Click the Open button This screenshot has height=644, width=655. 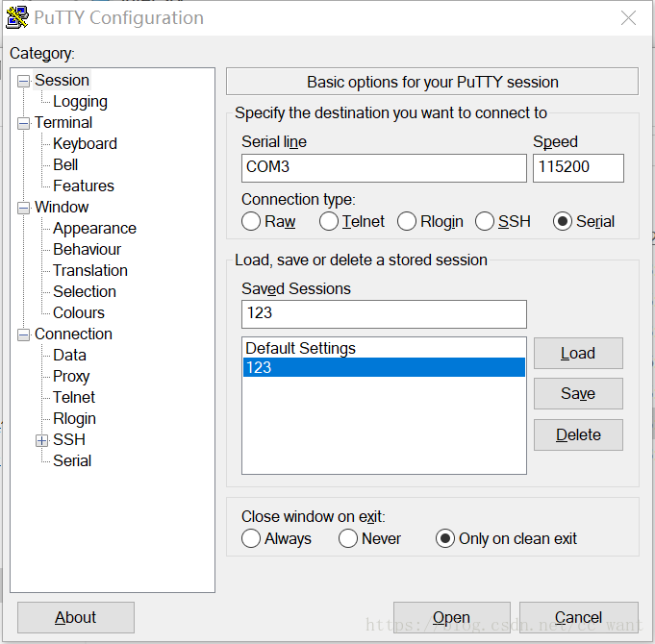(x=451, y=617)
